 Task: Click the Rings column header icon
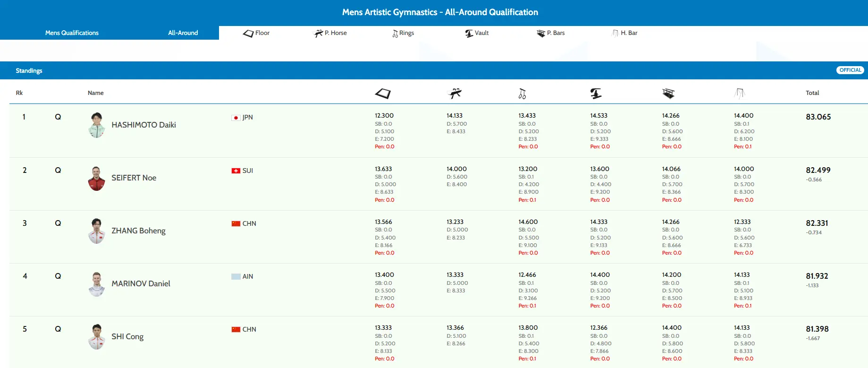(x=522, y=94)
